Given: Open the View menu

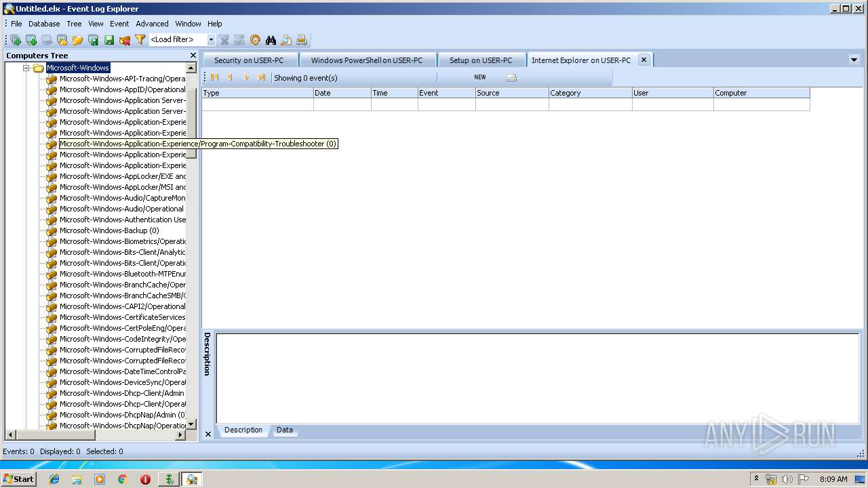Looking at the screenshot, I should coord(96,24).
